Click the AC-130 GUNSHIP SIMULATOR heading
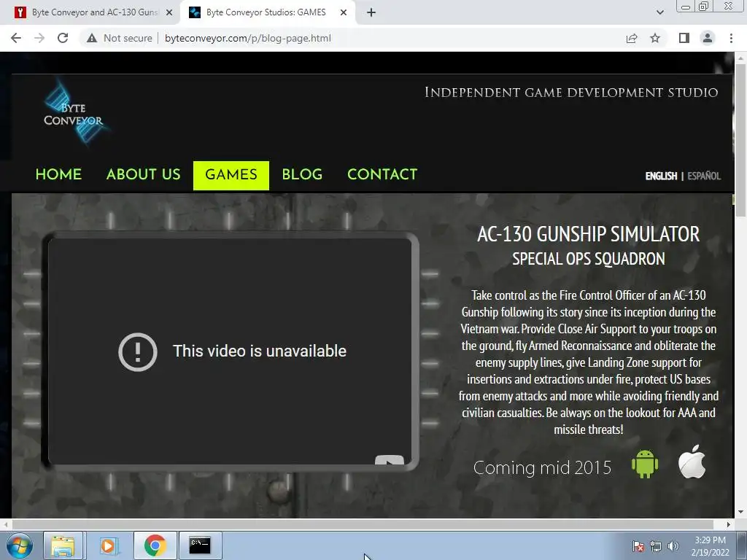The height and width of the screenshot is (560, 747). [589, 234]
